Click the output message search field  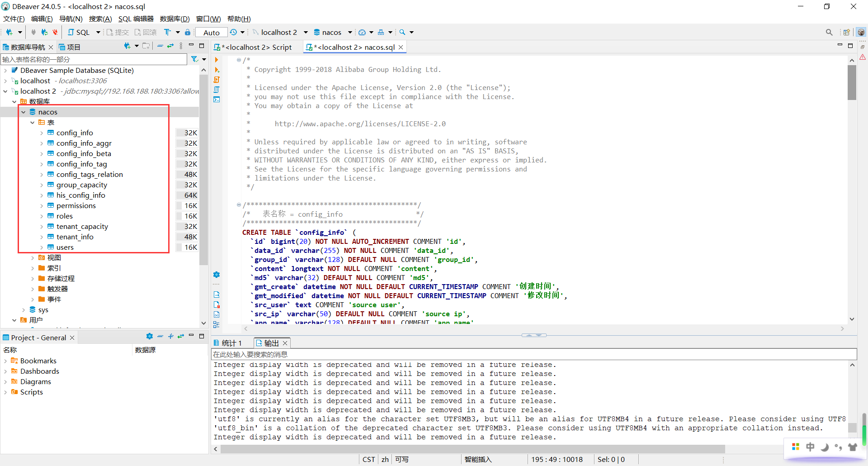point(534,354)
